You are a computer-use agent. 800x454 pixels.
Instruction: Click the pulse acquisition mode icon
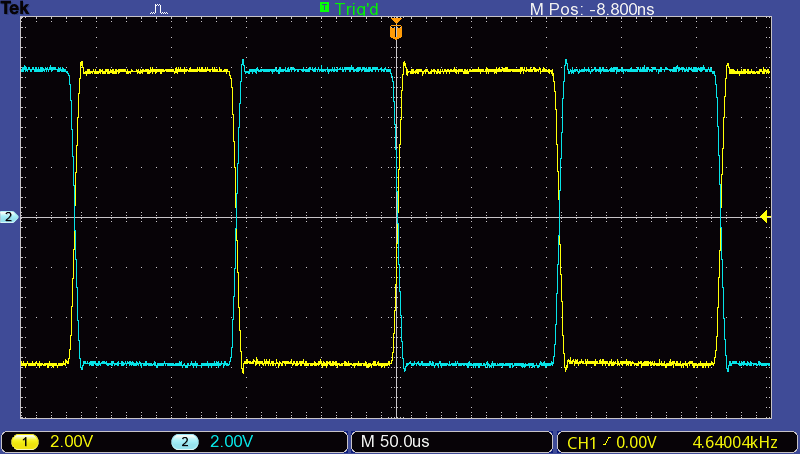click(x=160, y=9)
